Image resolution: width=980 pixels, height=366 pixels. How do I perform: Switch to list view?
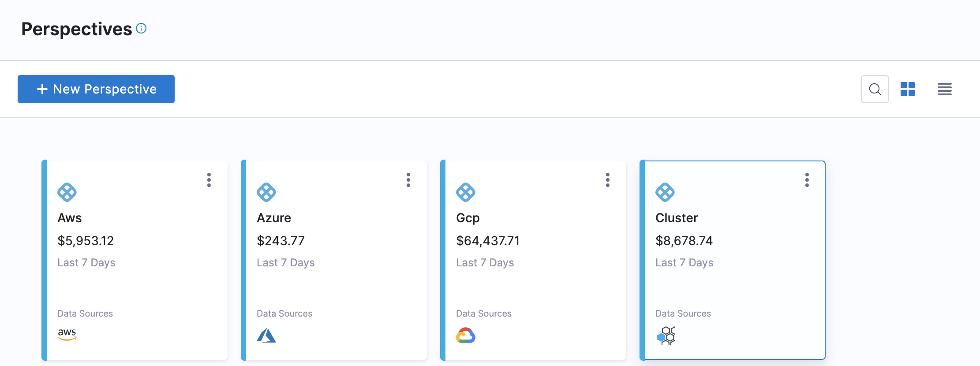pyautogui.click(x=945, y=89)
